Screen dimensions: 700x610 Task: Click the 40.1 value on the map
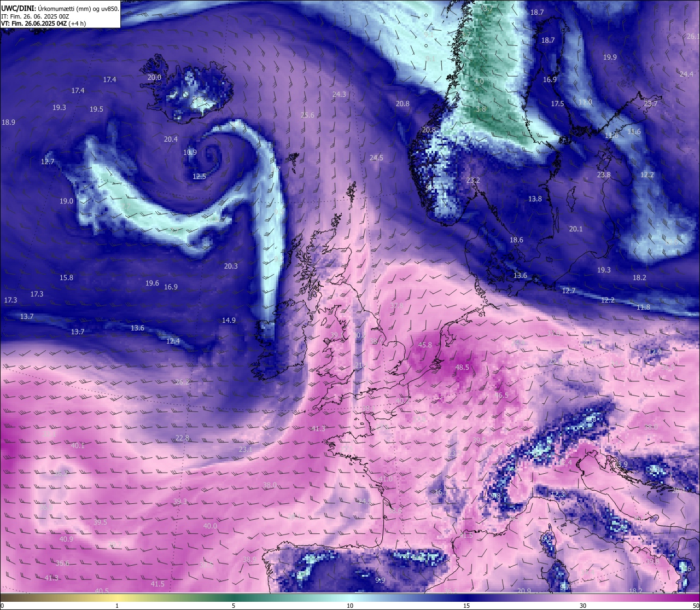coord(78,446)
